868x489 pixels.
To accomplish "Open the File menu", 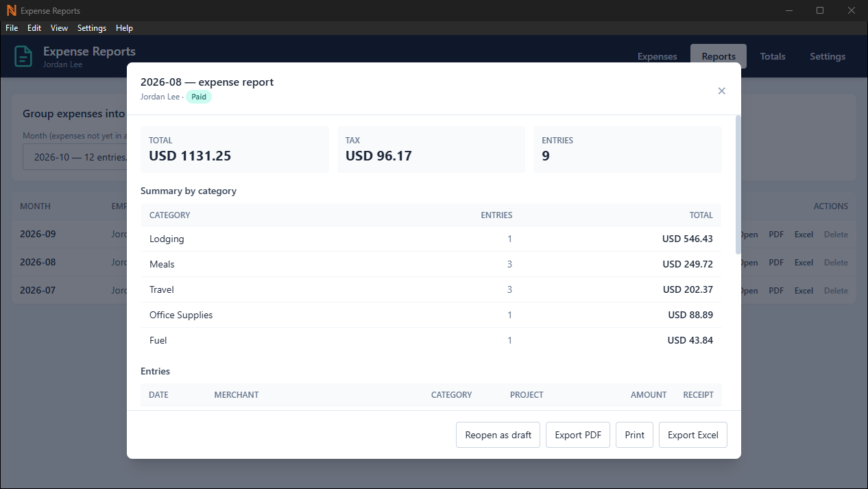I will pos(12,28).
